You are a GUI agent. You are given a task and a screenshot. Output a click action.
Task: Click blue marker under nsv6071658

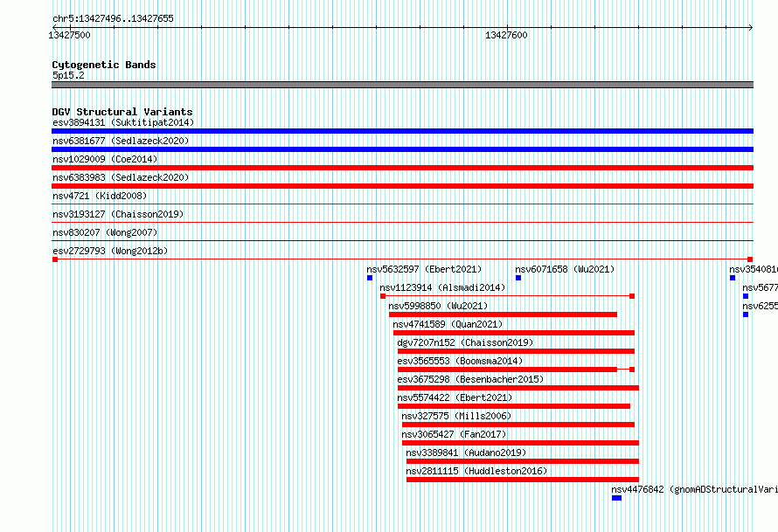518,278
